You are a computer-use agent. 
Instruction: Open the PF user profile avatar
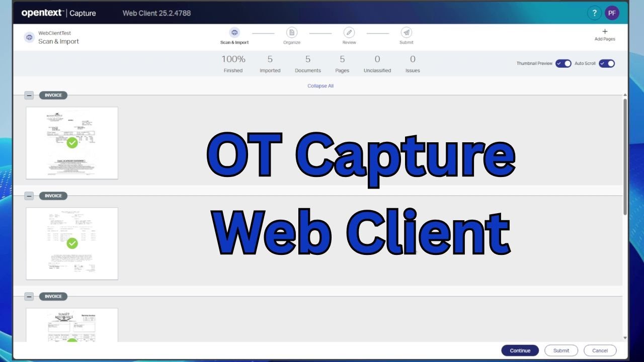[x=612, y=13]
